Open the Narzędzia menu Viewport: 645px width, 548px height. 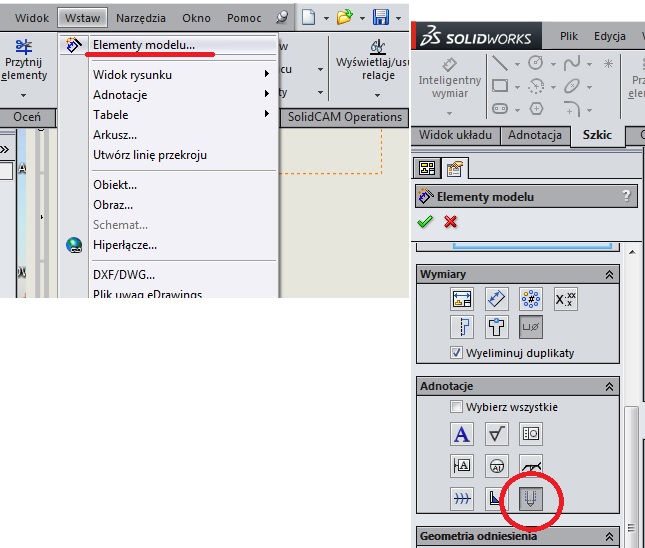click(x=141, y=18)
